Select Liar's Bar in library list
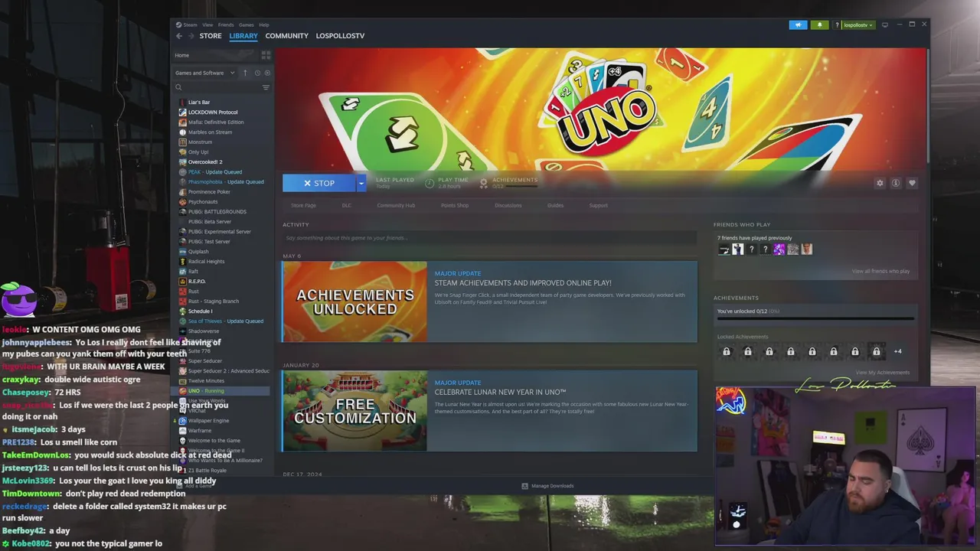 click(199, 102)
